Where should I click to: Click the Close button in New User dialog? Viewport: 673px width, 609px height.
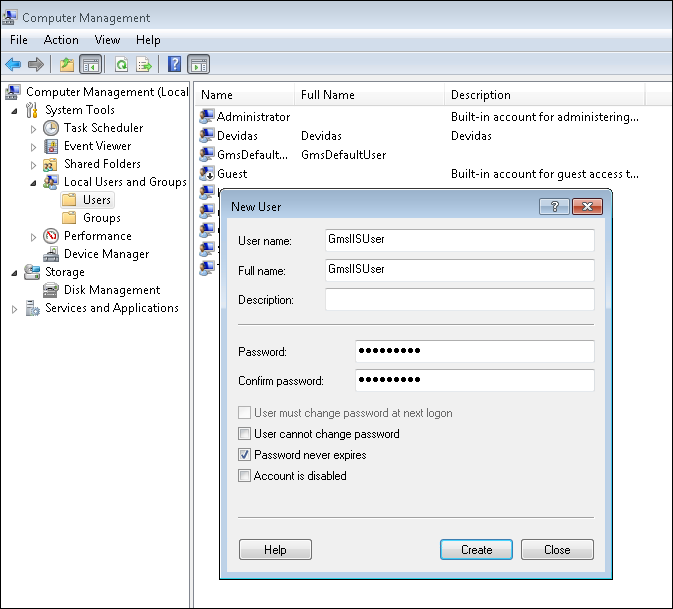557,550
